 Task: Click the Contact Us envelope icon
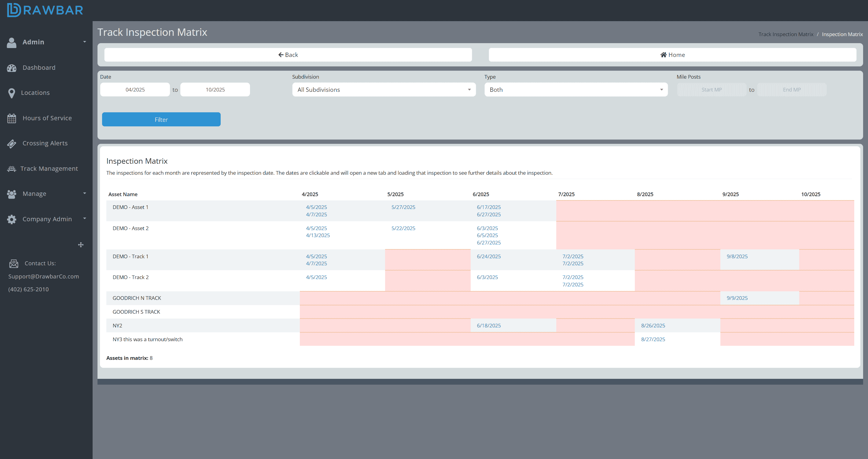(x=13, y=263)
